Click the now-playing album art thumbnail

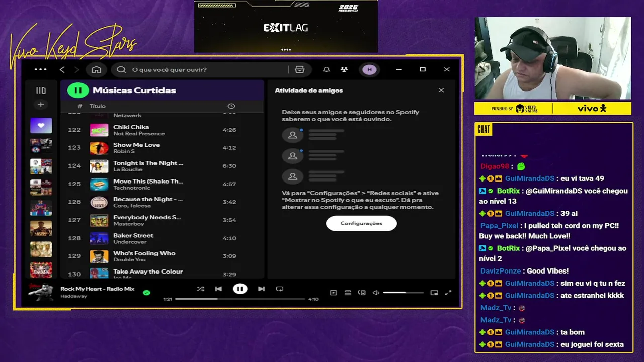(x=41, y=292)
